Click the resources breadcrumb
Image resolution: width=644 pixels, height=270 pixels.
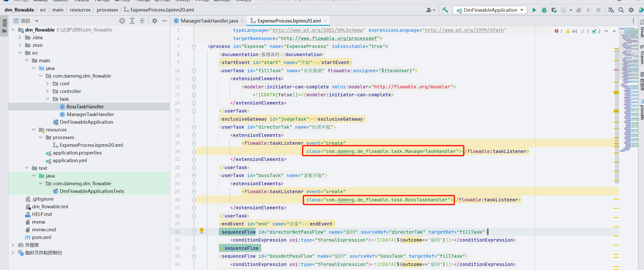click(80, 10)
